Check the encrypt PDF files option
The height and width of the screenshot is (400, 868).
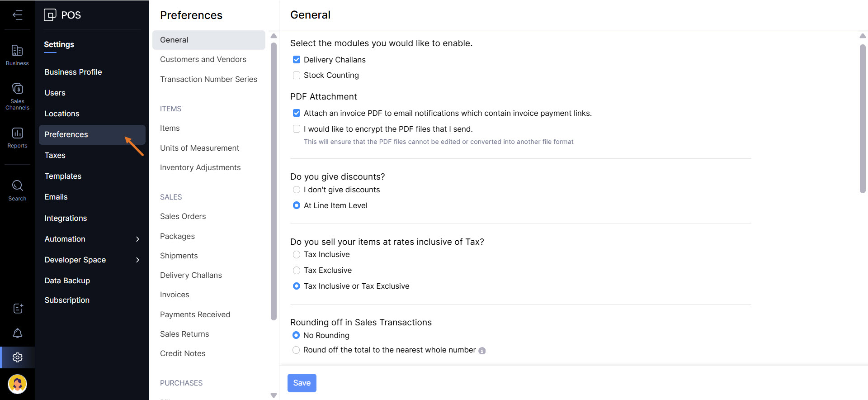pos(297,129)
